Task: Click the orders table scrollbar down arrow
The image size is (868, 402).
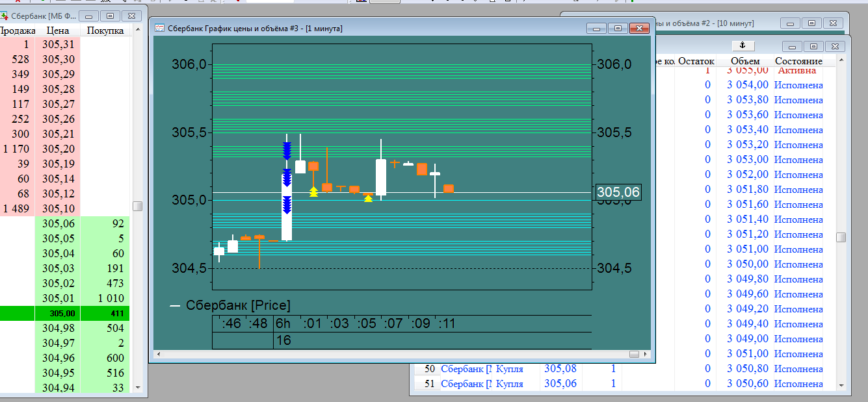Action: click(841, 385)
